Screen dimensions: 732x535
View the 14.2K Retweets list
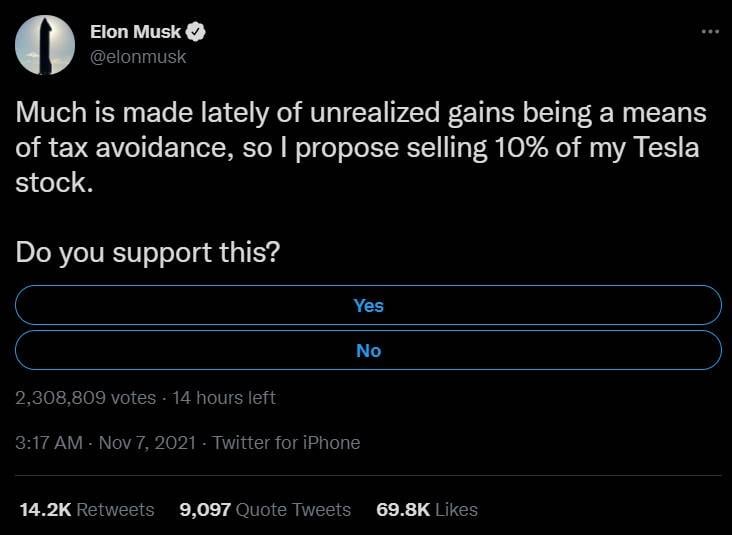(87, 509)
